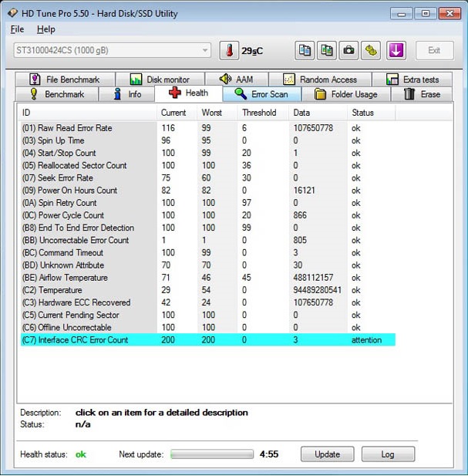Select the Spin Retry Count row
The image size is (468, 476).
(x=208, y=203)
